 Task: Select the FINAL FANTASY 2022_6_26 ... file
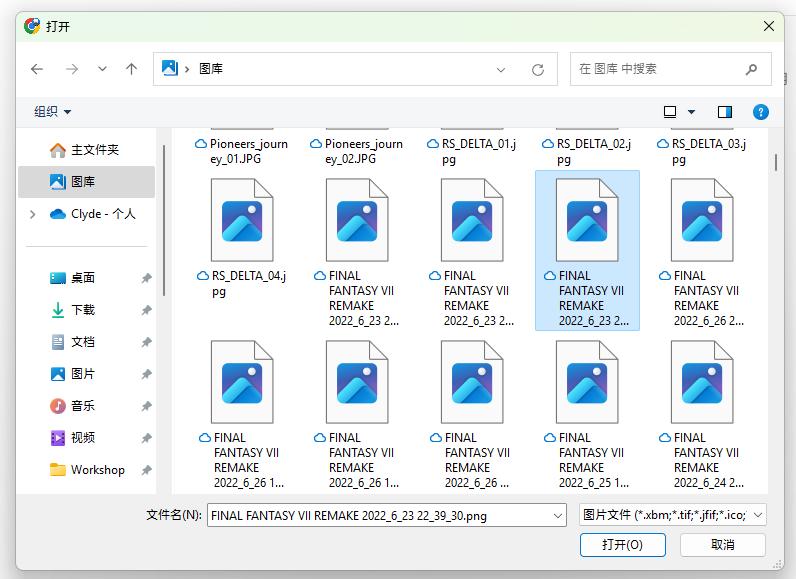point(472,414)
